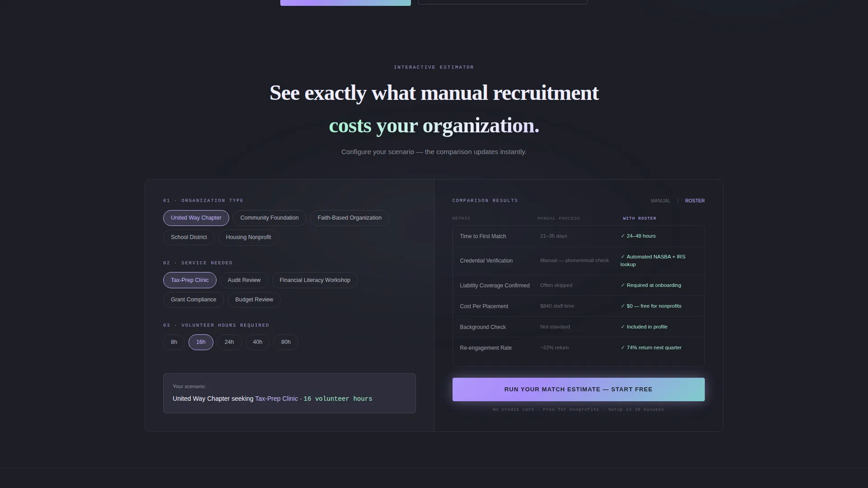Pick Financial Literacy Workshop service
The height and width of the screenshot is (488, 868).
coord(315,280)
